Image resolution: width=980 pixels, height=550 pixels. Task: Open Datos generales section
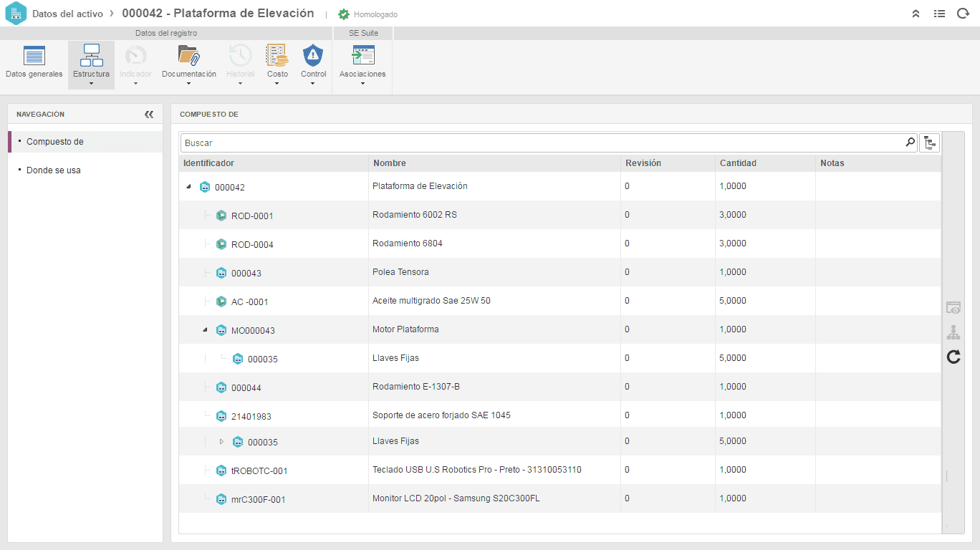pyautogui.click(x=34, y=62)
